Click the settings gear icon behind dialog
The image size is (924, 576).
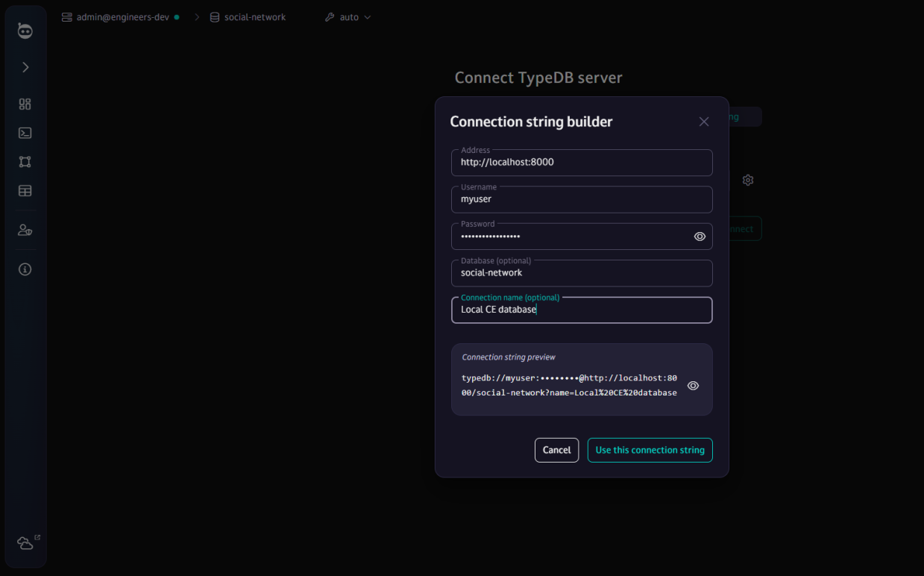[x=748, y=180]
